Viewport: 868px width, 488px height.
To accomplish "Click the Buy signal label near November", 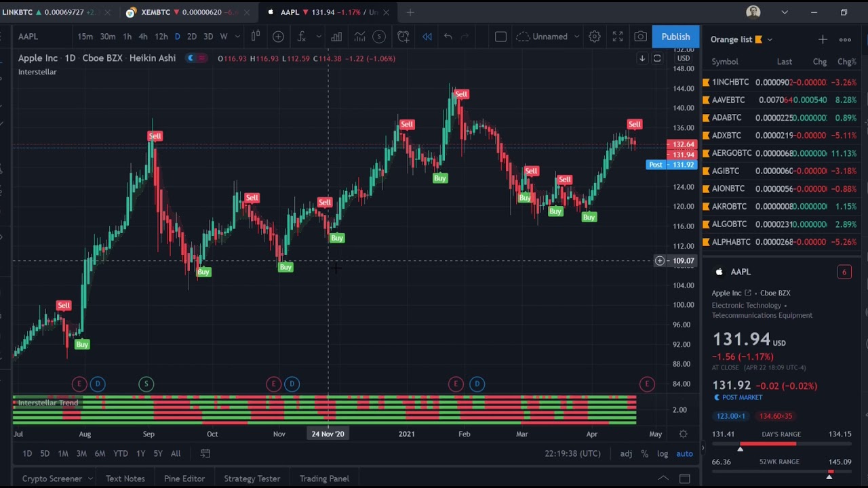I will [285, 267].
